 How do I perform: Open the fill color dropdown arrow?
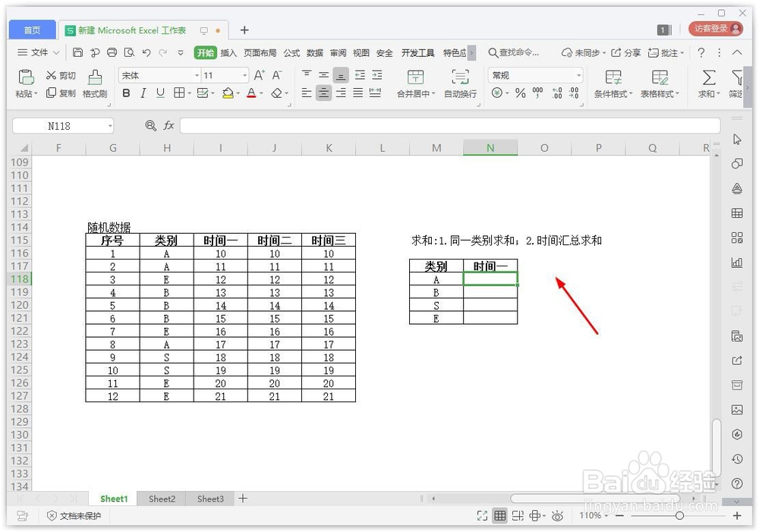click(x=238, y=93)
